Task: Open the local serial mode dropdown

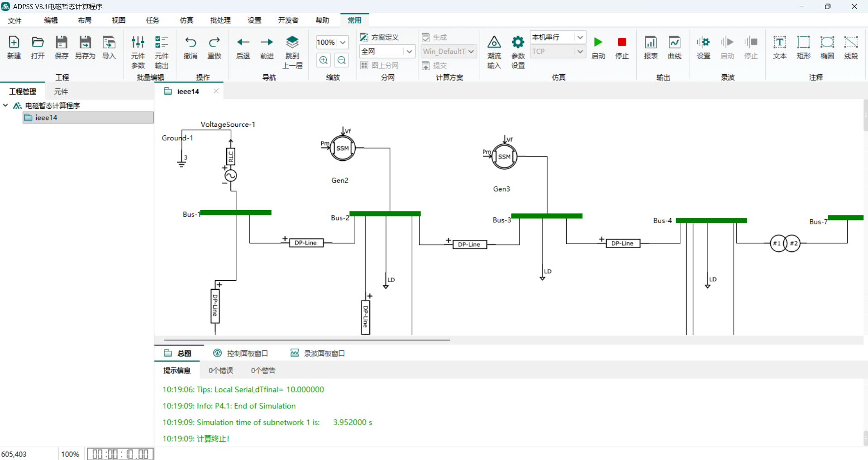Action: (x=580, y=37)
